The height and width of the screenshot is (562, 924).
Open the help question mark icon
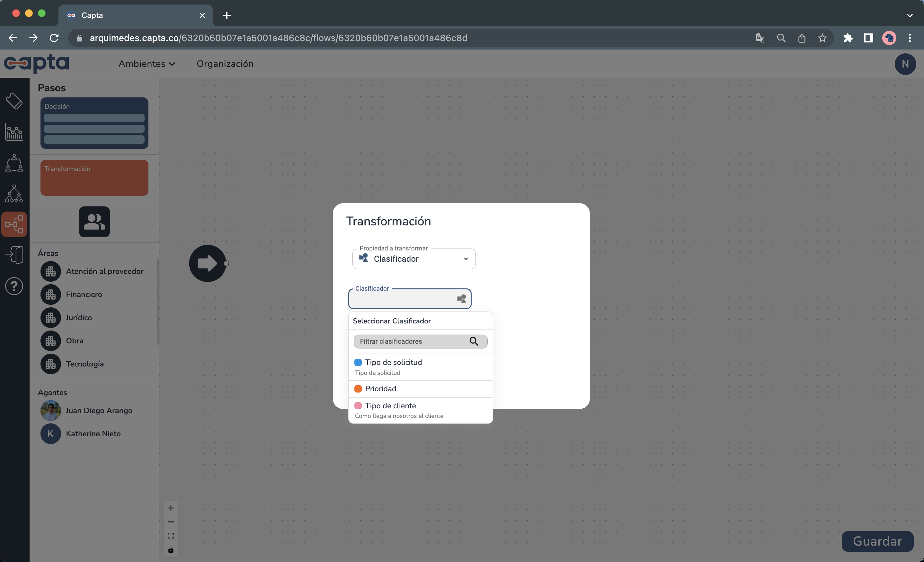pos(14,286)
